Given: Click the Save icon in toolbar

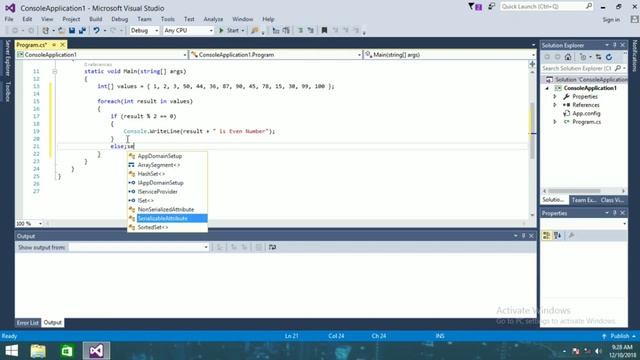Looking at the screenshot, I should pos(72,31).
